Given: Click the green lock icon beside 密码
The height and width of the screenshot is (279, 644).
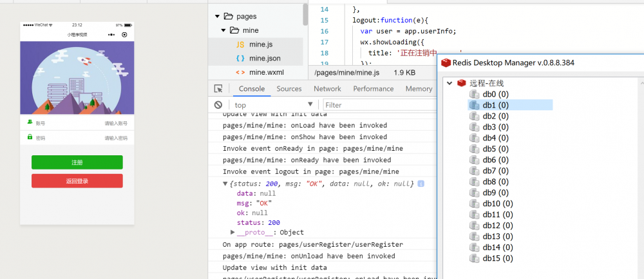Looking at the screenshot, I should [30, 137].
